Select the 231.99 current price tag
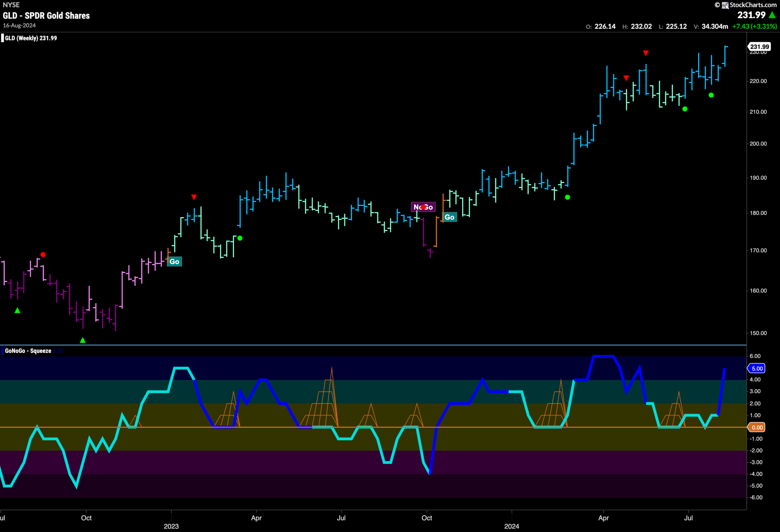The height and width of the screenshot is (532, 780). 760,47
